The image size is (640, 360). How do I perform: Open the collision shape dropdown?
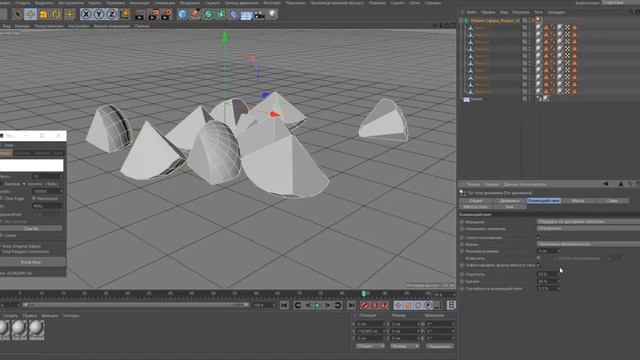tap(588, 244)
